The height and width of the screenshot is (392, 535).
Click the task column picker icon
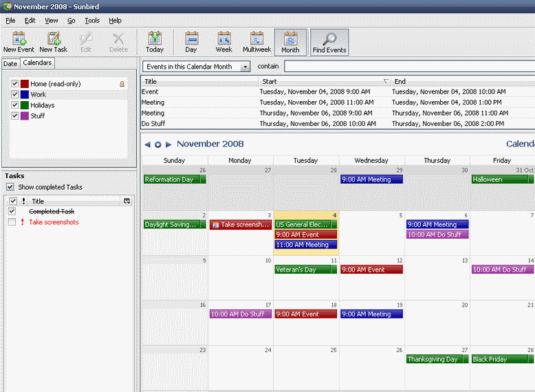coord(127,201)
